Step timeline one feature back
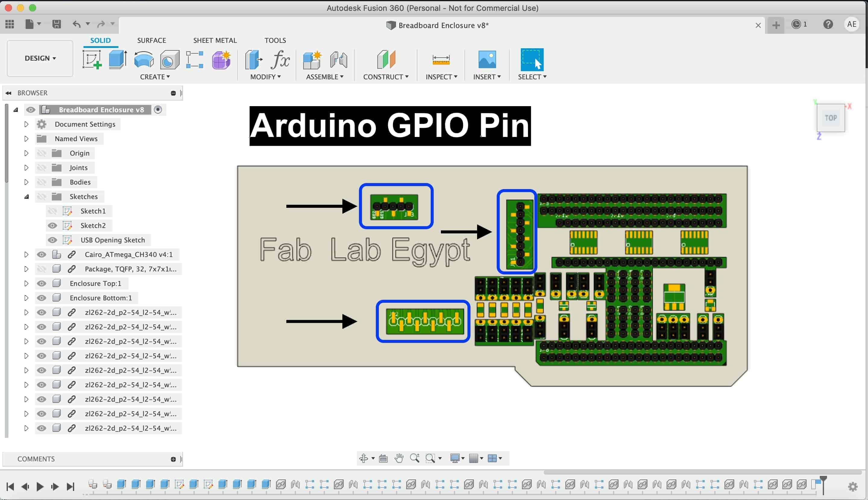 tap(25, 487)
